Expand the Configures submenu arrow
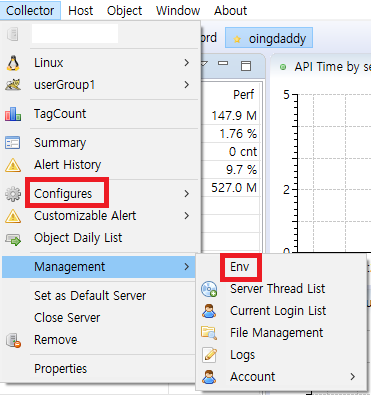Viewport: 371px width, 395px height. [187, 194]
